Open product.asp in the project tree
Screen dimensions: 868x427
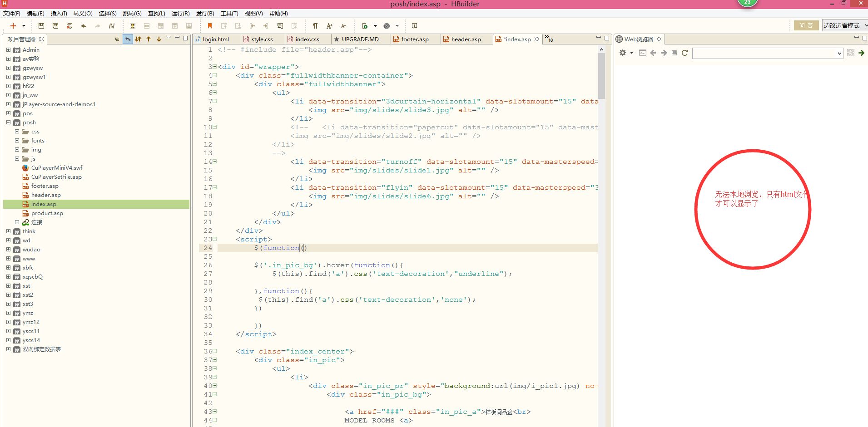point(47,213)
